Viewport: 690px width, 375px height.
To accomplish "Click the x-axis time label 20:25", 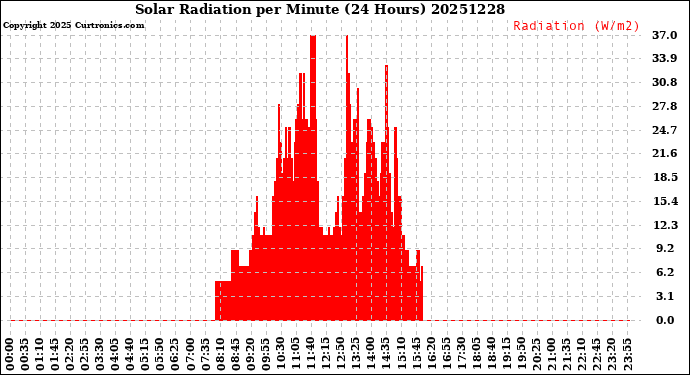I will coord(536,355).
